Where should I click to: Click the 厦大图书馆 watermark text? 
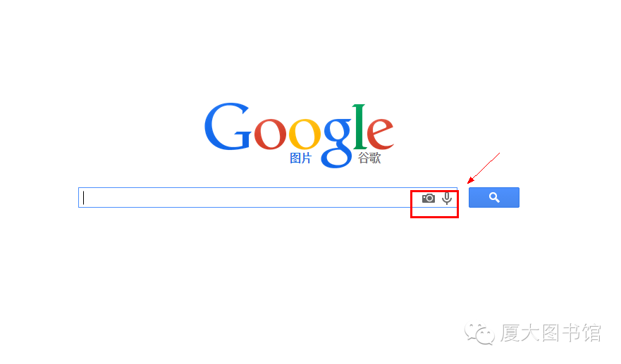[551, 333]
